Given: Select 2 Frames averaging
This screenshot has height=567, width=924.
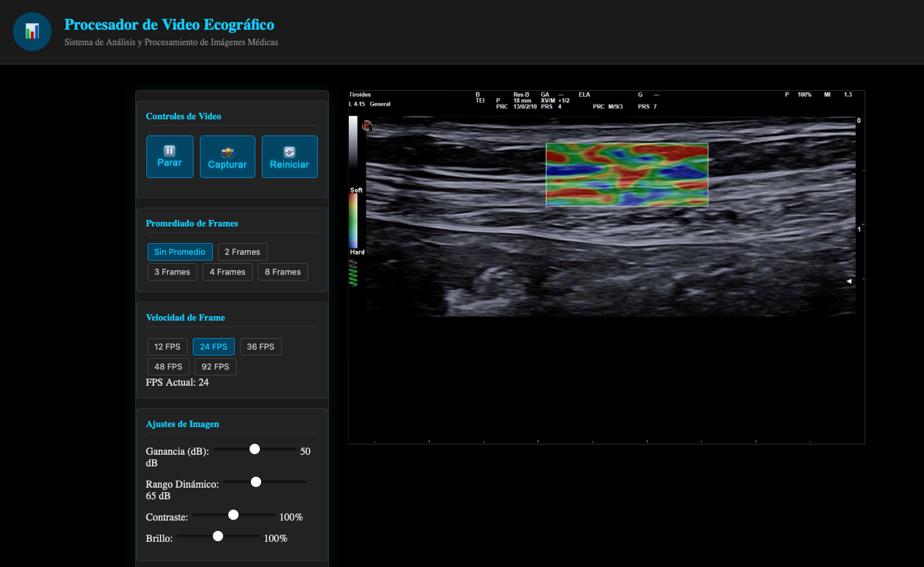Looking at the screenshot, I should tap(242, 252).
